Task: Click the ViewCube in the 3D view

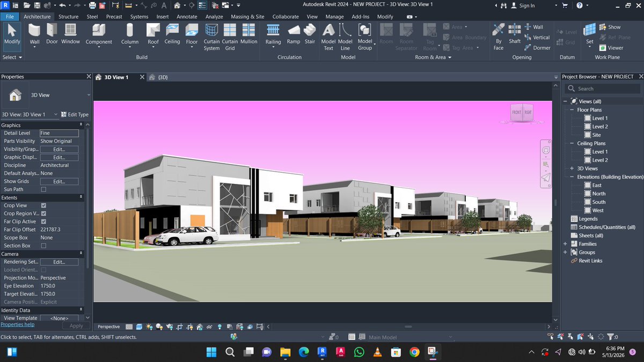Action: point(521,113)
